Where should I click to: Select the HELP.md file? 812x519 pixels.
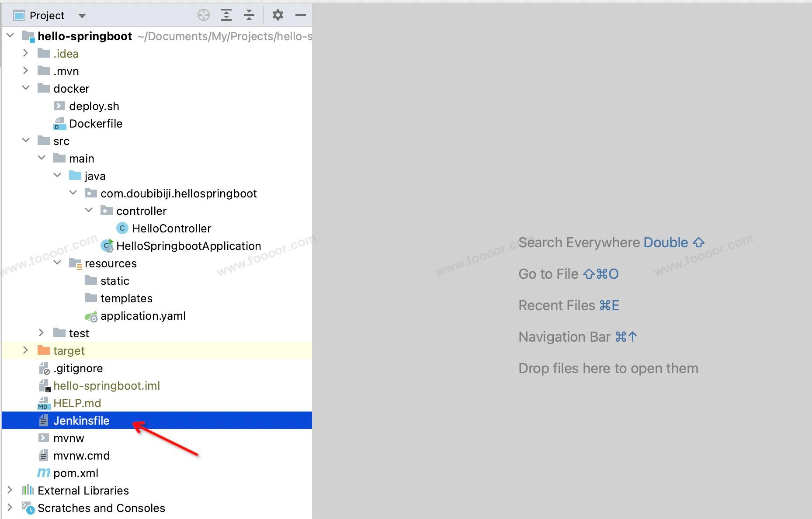[77, 403]
